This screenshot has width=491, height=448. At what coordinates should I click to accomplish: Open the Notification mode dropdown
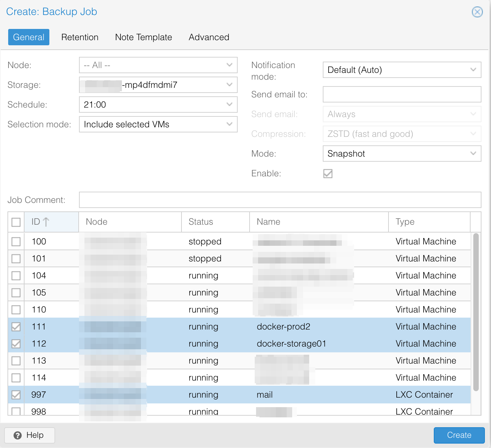coord(473,70)
